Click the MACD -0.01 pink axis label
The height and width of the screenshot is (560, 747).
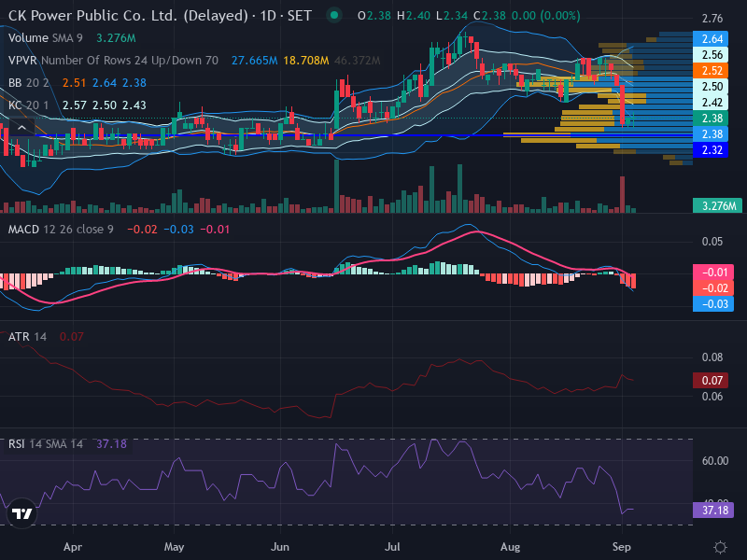click(x=713, y=273)
